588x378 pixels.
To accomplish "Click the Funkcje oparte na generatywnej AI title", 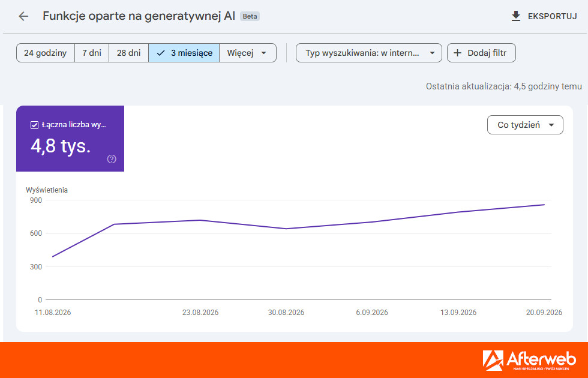I will (x=139, y=16).
